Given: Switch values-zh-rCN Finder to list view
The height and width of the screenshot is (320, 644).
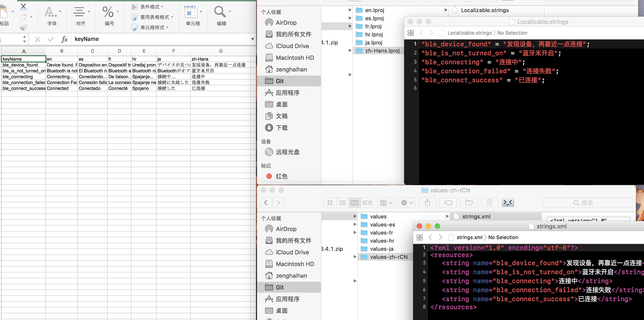Looking at the screenshot, I should [342, 202].
